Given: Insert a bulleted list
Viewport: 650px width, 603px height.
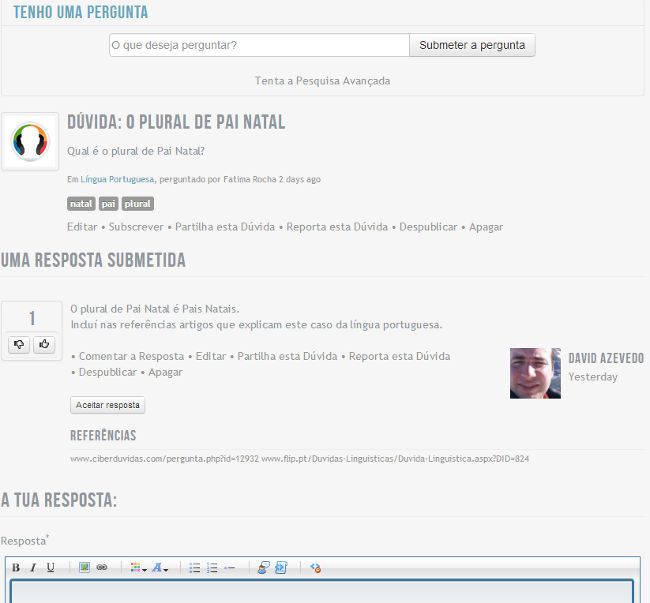Looking at the screenshot, I should (x=195, y=568).
